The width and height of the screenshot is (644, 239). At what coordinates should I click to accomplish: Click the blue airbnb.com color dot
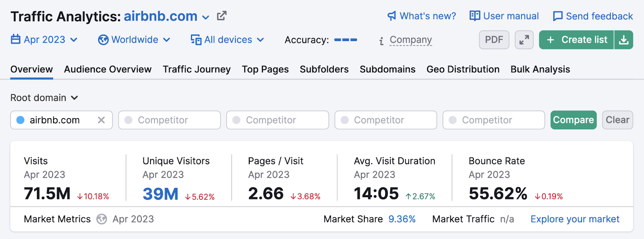[x=21, y=120]
